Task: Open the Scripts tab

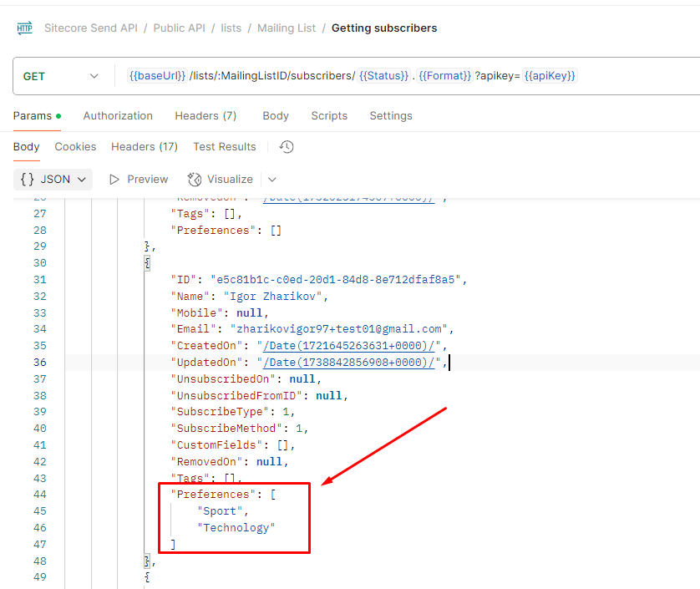Action: point(329,116)
